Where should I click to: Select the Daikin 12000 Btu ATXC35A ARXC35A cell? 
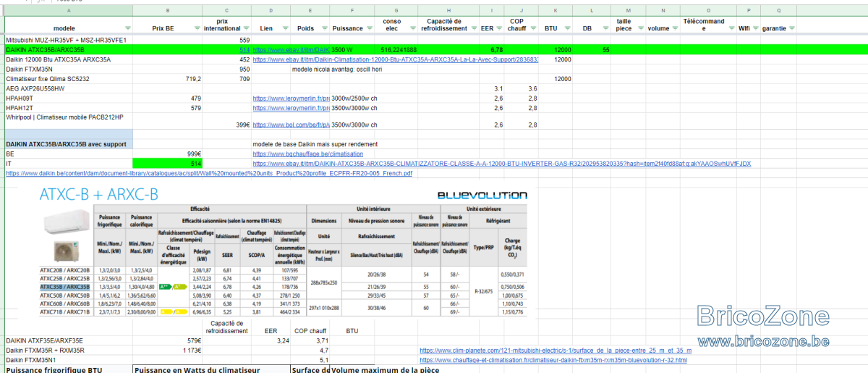[69, 59]
